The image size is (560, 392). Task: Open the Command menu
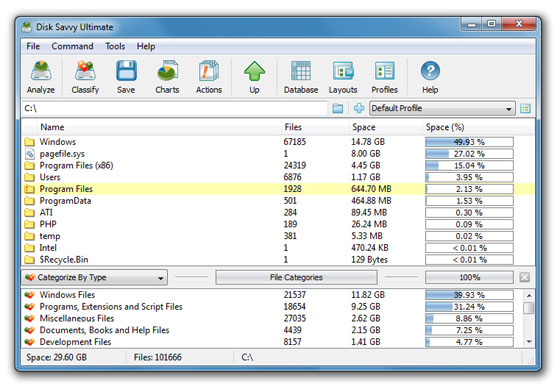point(72,46)
